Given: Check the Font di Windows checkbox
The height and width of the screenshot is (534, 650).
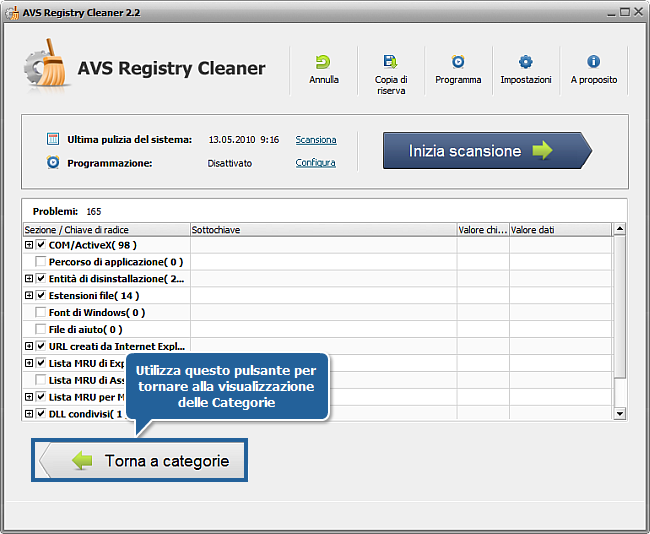Looking at the screenshot, I should pos(41,312).
